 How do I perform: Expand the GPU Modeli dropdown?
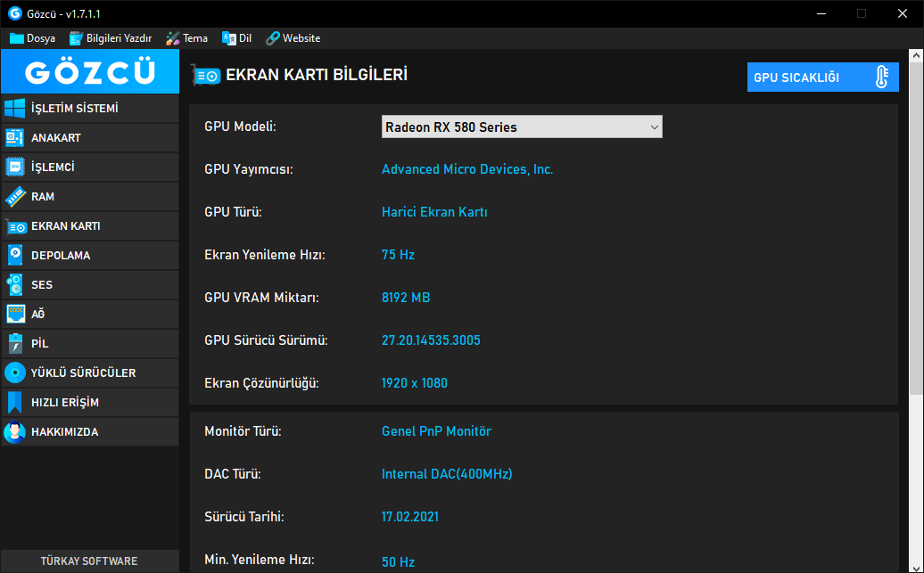tap(655, 127)
